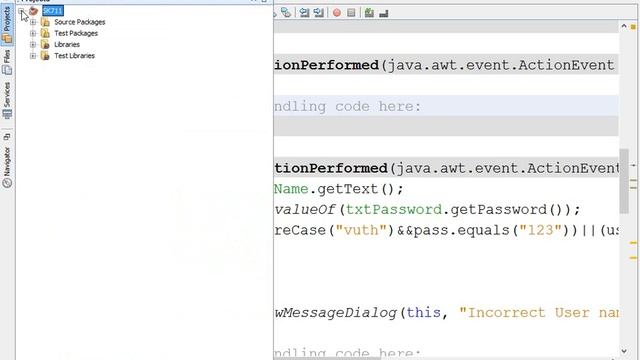Select Source Packages in project tree

80,22
